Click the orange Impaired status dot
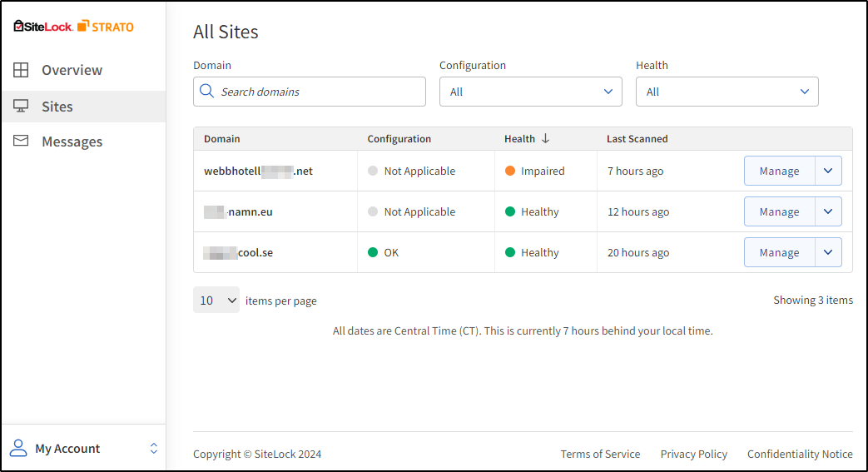 tap(510, 171)
